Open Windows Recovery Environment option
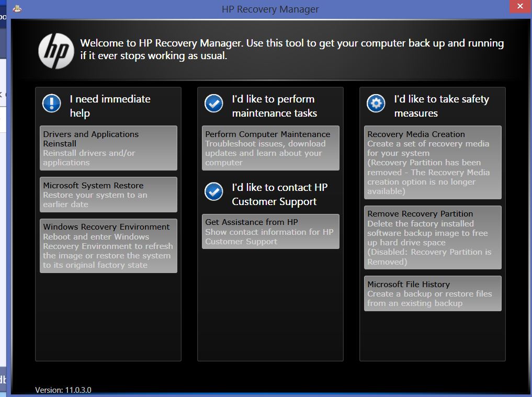The height and width of the screenshot is (397, 532). 109,246
